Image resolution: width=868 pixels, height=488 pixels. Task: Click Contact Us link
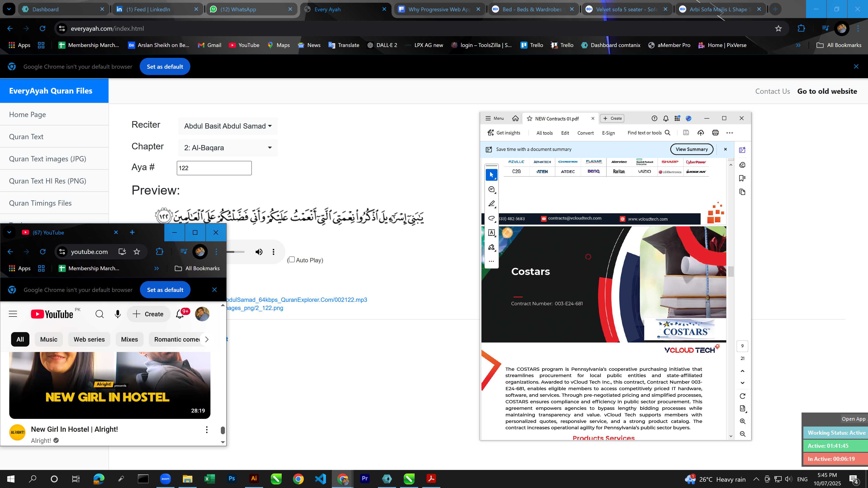[773, 91]
